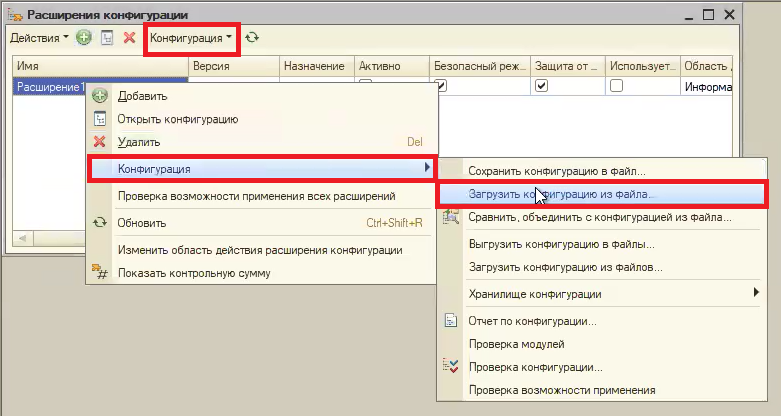Choose Добавить in the context menu
781x416 pixels.
[x=262, y=96]
